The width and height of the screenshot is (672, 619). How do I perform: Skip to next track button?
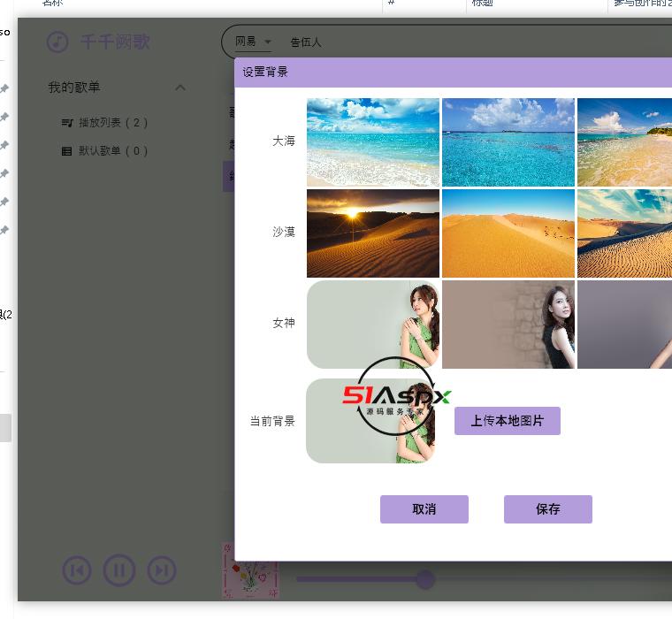pos(162,570)
